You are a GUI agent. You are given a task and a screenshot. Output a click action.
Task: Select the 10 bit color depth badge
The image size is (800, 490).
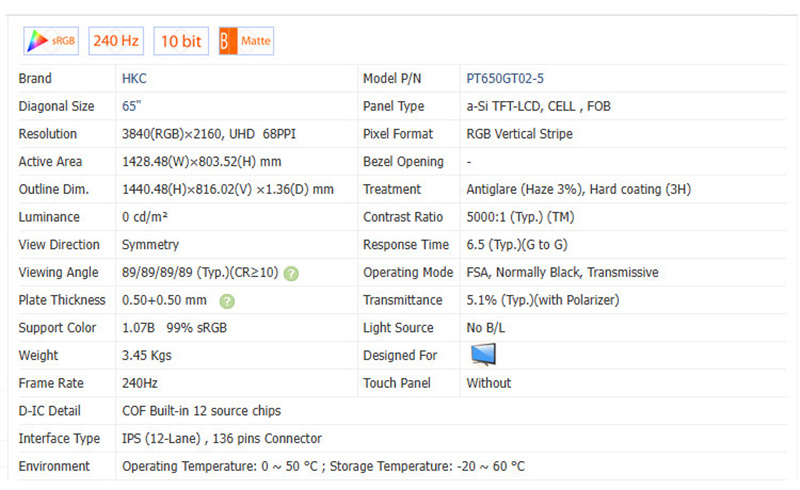click(x=180, y=41)
